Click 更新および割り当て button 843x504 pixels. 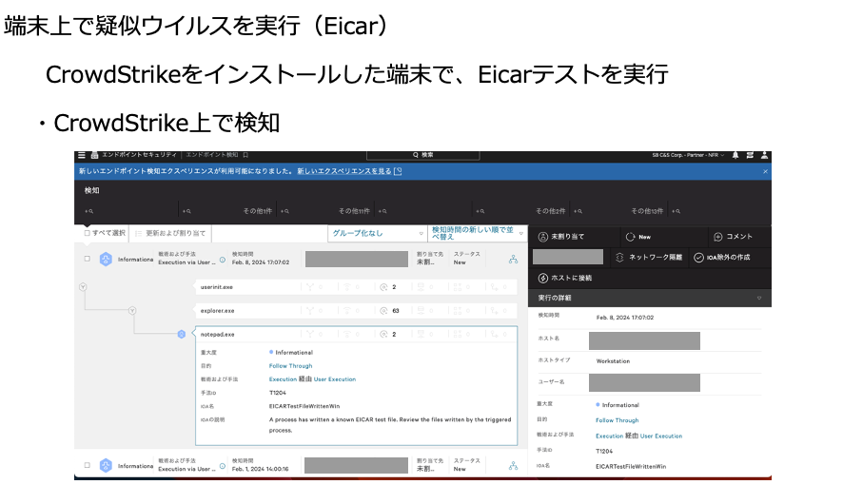tap(170, 233)
